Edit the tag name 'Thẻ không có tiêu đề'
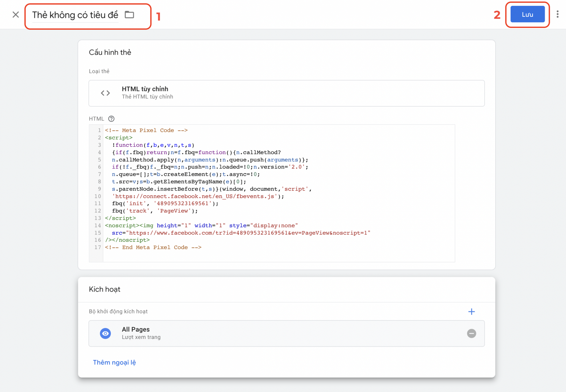Image resolution: width=566 pixels, height=392 pixels. click(x=75, y=15)
